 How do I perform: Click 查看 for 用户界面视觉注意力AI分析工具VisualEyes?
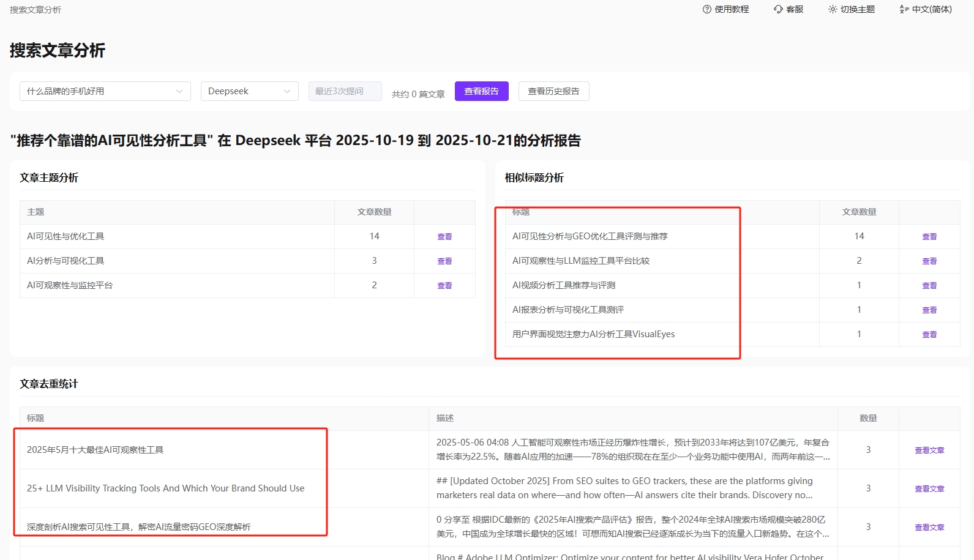929,334
